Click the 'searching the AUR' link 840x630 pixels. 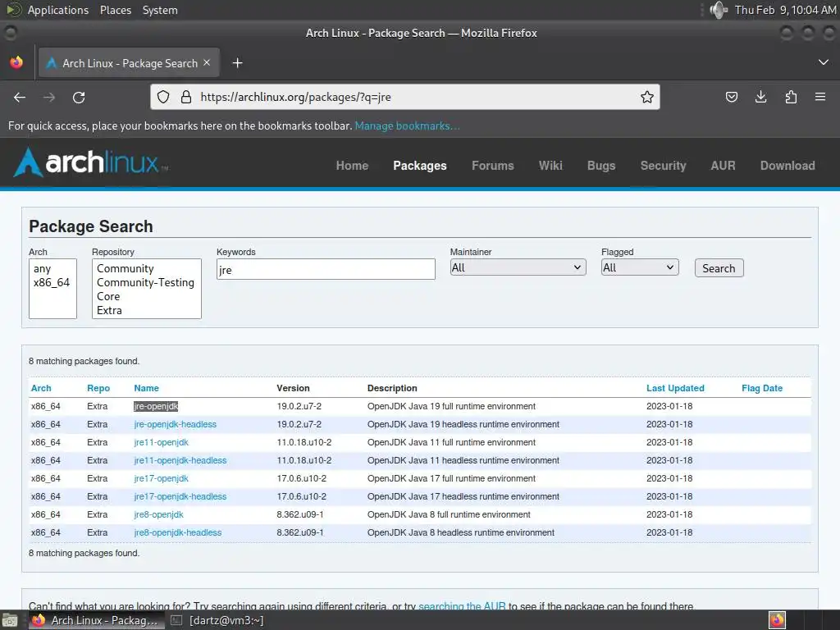point(462,606)
